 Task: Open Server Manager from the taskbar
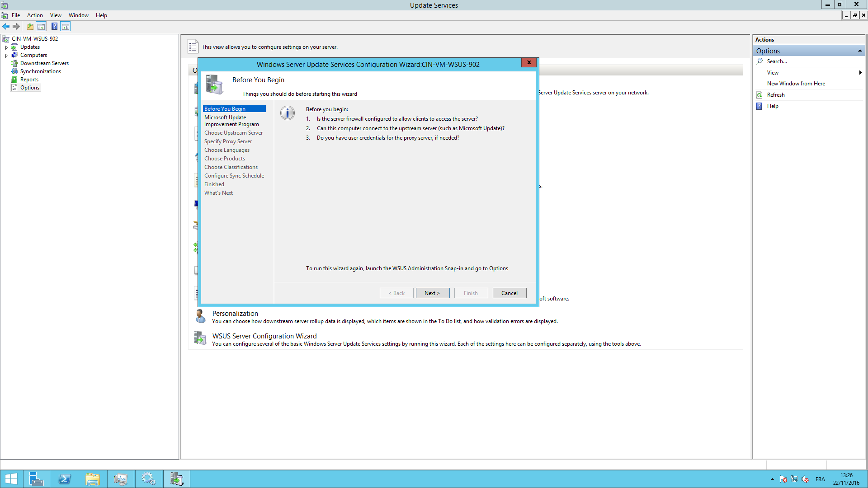(x=36, y=479)
